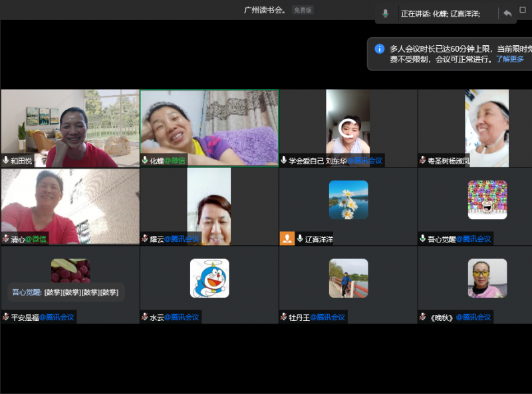Select the Doraemon avatar of 水云
This screenshot has width=532, height=394.
[x=209, y=278]
